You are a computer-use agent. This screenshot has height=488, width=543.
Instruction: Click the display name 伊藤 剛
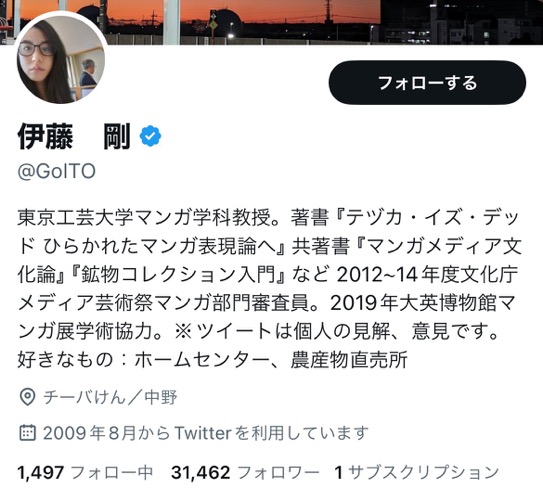click(x=74, y=136)
